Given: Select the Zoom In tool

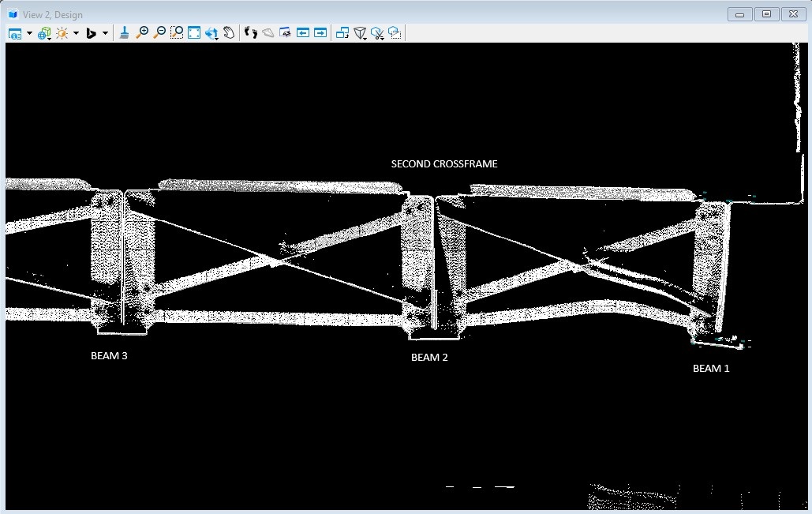Looking at the screenshot, I should click(x=142, y=32).
